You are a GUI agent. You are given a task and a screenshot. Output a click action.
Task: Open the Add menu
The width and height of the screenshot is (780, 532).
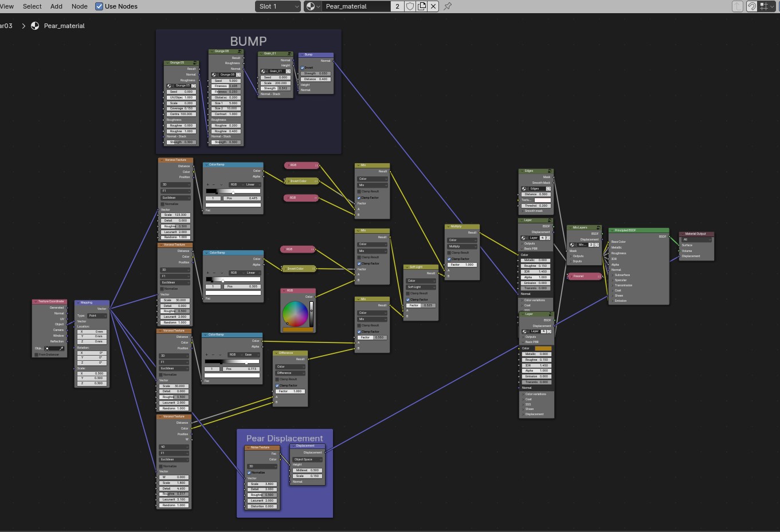(x=56, y=6)
